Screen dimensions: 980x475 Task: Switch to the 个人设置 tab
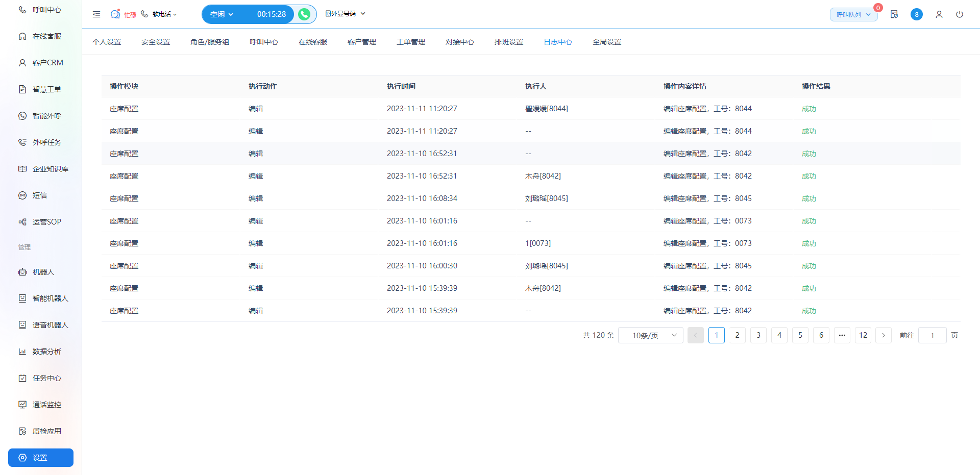pyautogui.click(x=107, y=42)
